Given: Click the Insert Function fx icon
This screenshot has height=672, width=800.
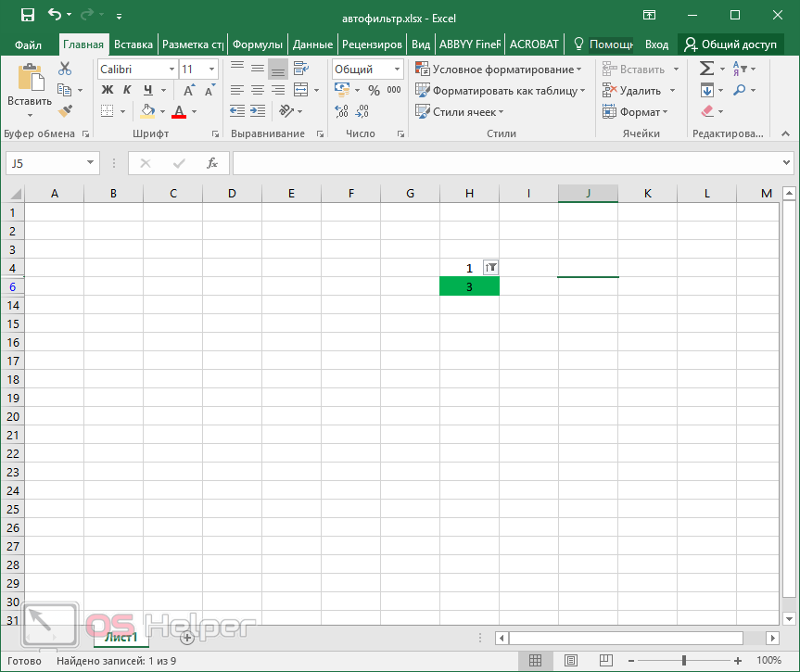Looking at the screenshot, I should 211,163.
